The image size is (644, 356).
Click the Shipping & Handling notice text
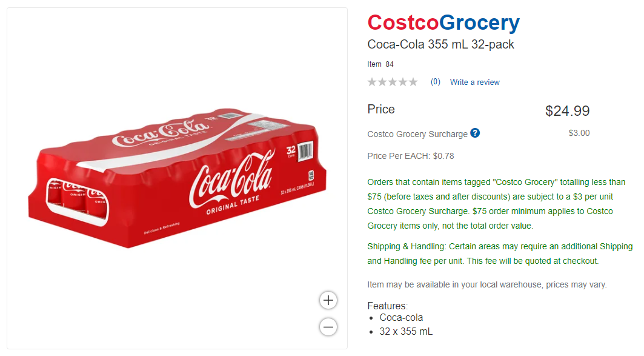499,254
